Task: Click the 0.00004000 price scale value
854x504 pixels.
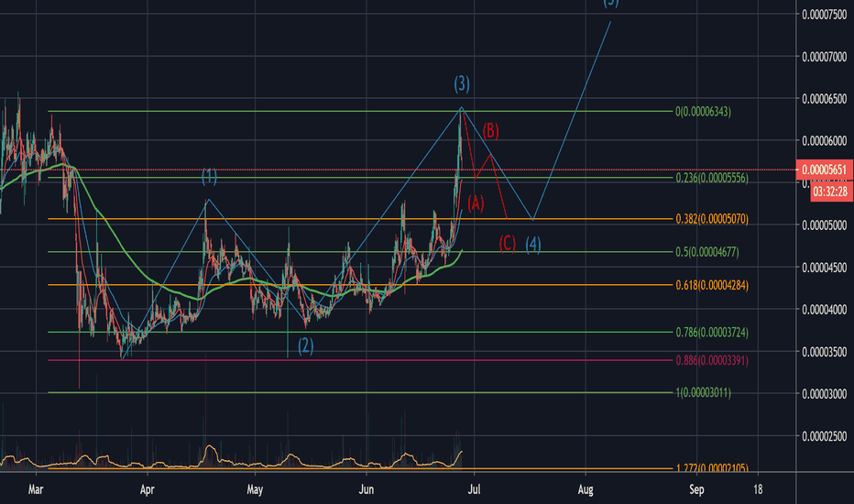Action: (825, 310)
